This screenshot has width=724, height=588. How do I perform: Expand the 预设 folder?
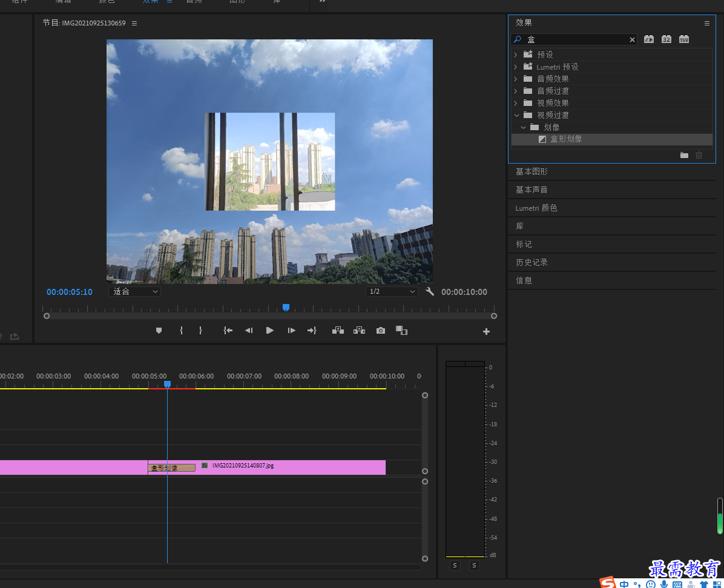516,55
